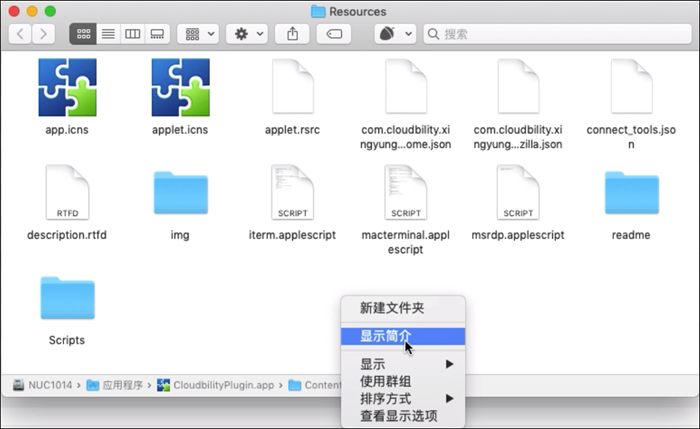
Task: Select the img folder
Action: [x=180, y=194]
